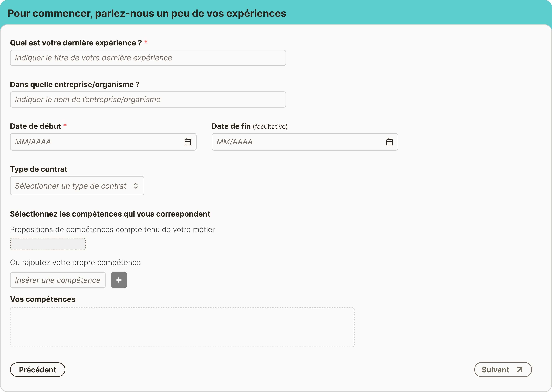Click the plus icon to add a compétence
Viewport: 552px width, 392px height.
119,280
